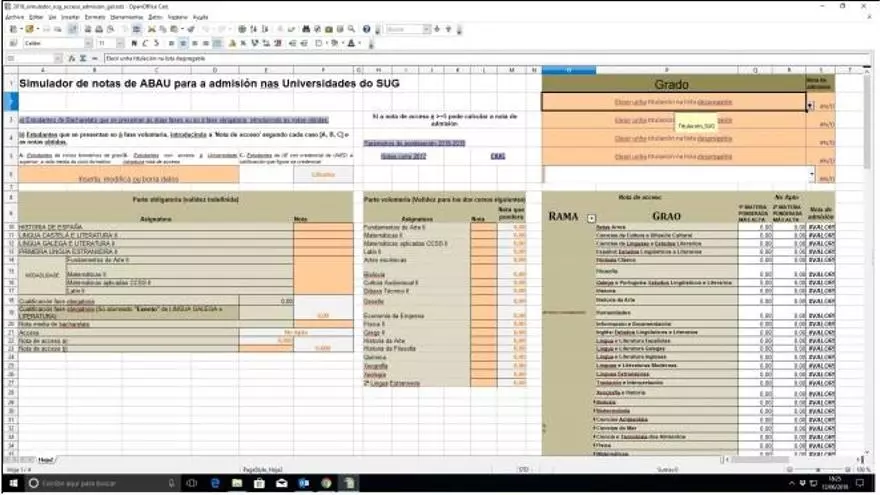This screenshot has height=495, width=880.
Task: Adjust the zoom slider in status bar
Action: tap(817, 469)
